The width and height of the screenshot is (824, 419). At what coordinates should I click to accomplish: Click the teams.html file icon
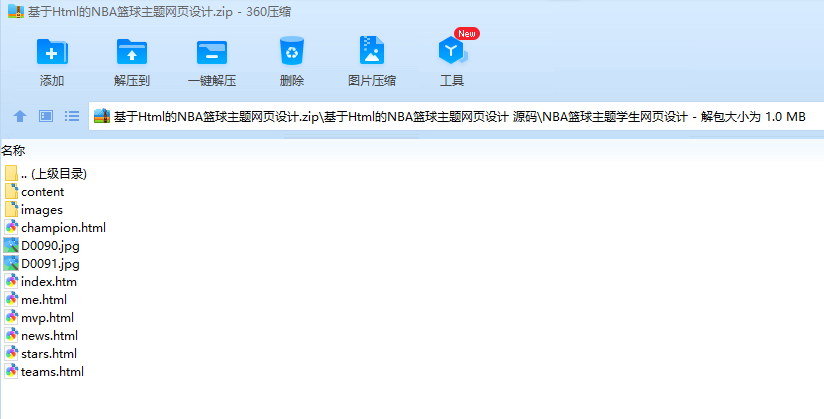[x=11, y=371]
